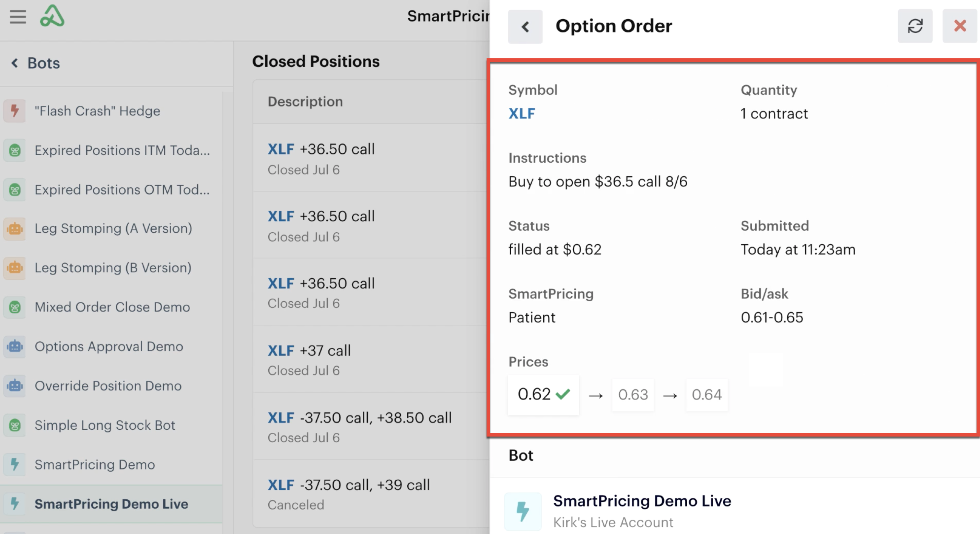Click the SmartPricing Demo lightning icon
The width and height of the screenshot is (980, 534).
15,464
